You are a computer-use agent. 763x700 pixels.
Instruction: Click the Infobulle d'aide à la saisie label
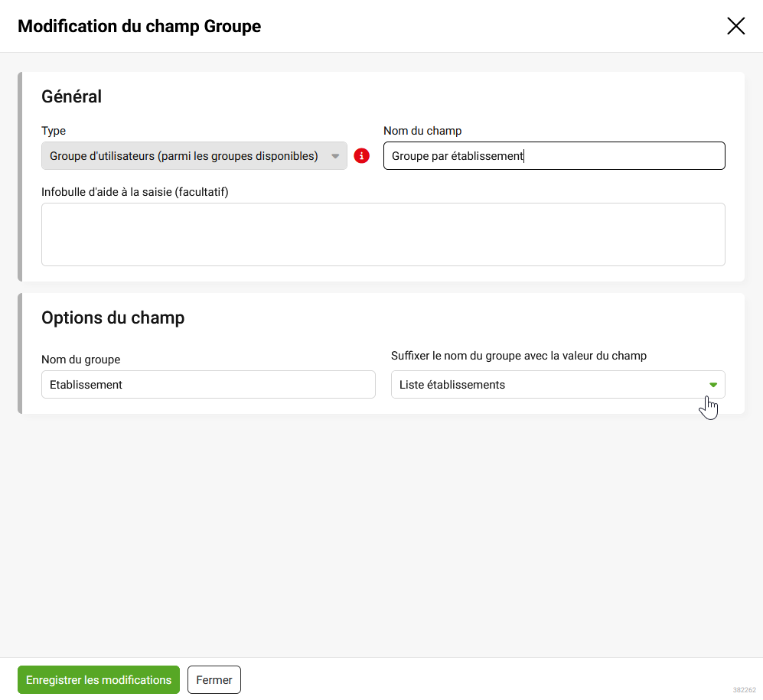coord(135,192)
